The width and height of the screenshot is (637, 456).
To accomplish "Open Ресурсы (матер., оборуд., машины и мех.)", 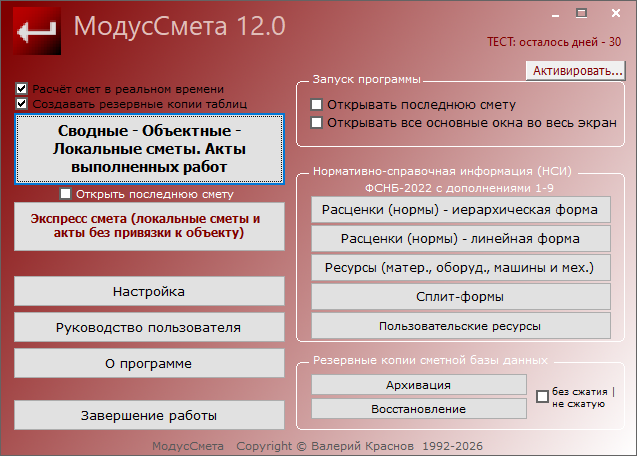I will [x=461, y=268].
